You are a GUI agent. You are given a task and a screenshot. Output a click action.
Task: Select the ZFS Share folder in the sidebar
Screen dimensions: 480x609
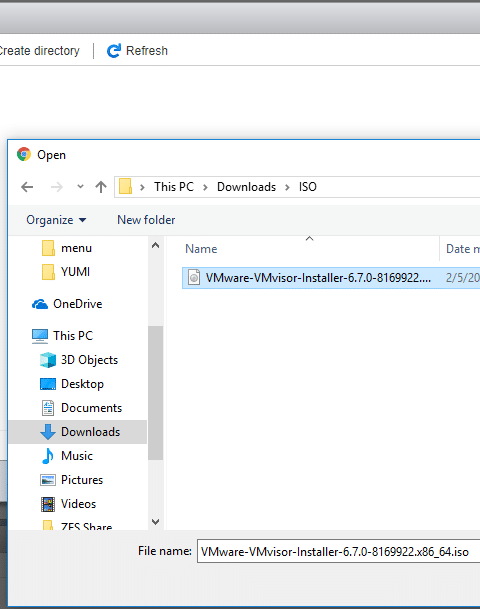77,526
